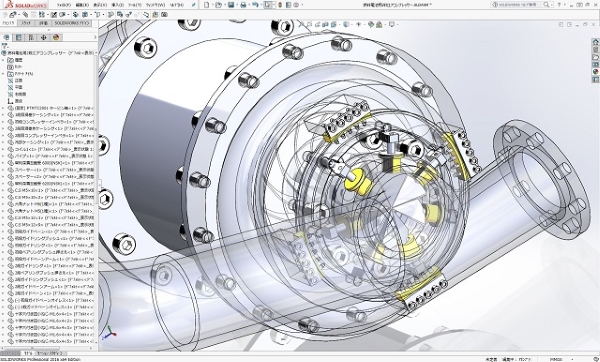Viewport: 600px width, 362px height.
Task: Click the Apply Scene icon in the heads-up toolbar
Action: (x=379, y=24)
